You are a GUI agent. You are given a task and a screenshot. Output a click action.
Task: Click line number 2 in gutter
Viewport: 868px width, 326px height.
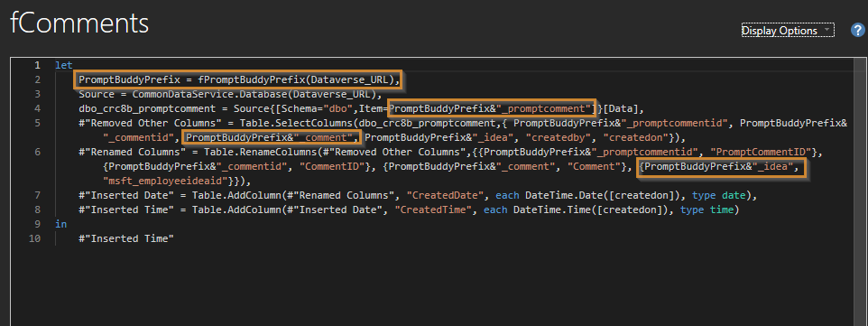point(37,79)
